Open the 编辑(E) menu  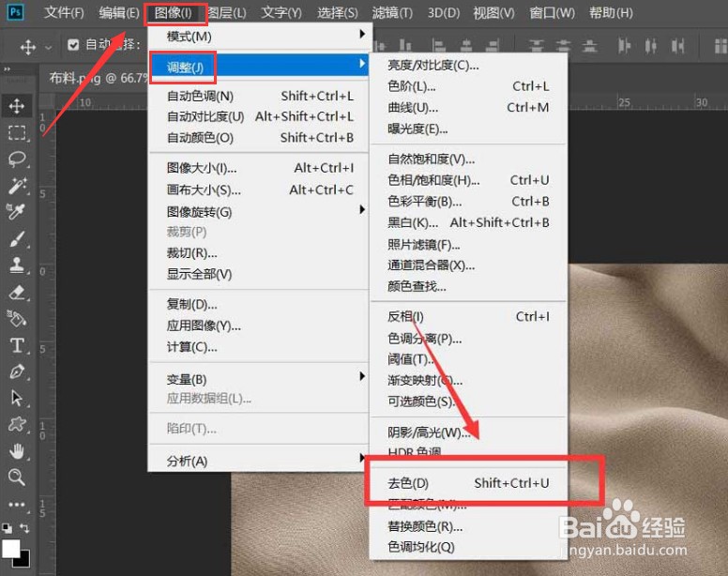pos(119,13)
